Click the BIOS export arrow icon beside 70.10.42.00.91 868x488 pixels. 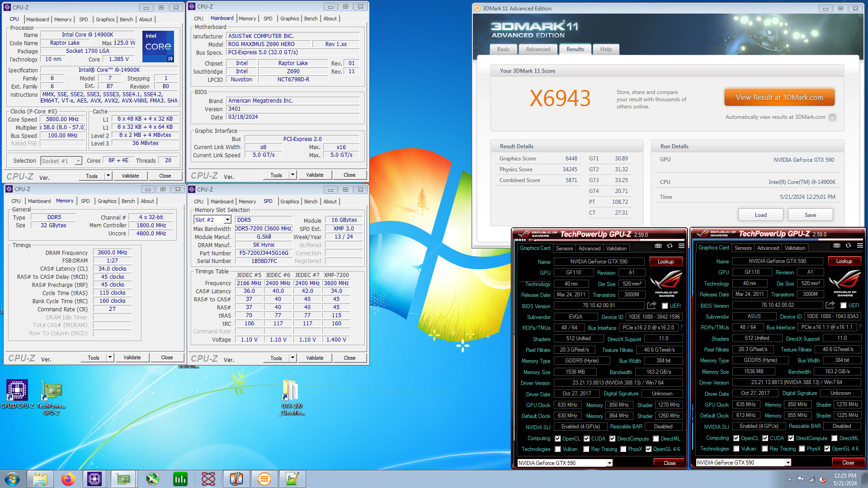[651, 305]
